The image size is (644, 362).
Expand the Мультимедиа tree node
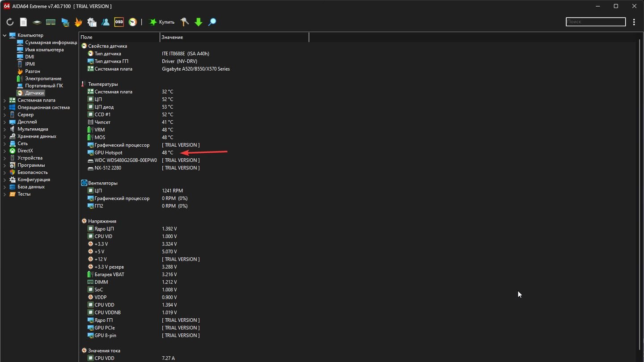5,129
